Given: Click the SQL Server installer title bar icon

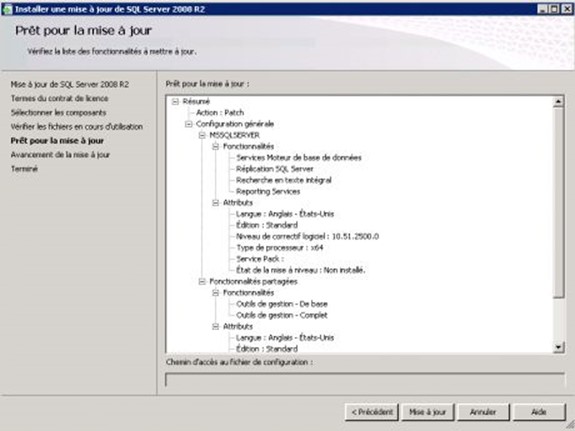Looking at the screenshot, I should 7,9.
